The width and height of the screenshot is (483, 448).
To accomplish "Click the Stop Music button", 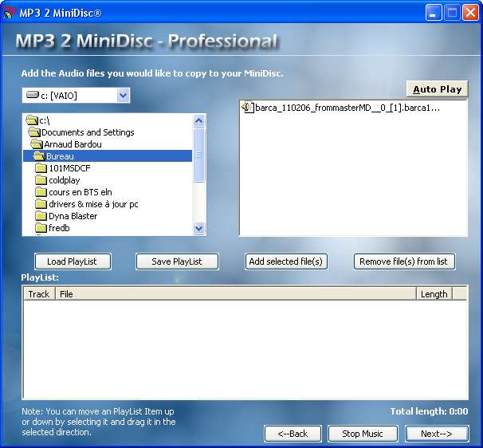I will (363, 434).
